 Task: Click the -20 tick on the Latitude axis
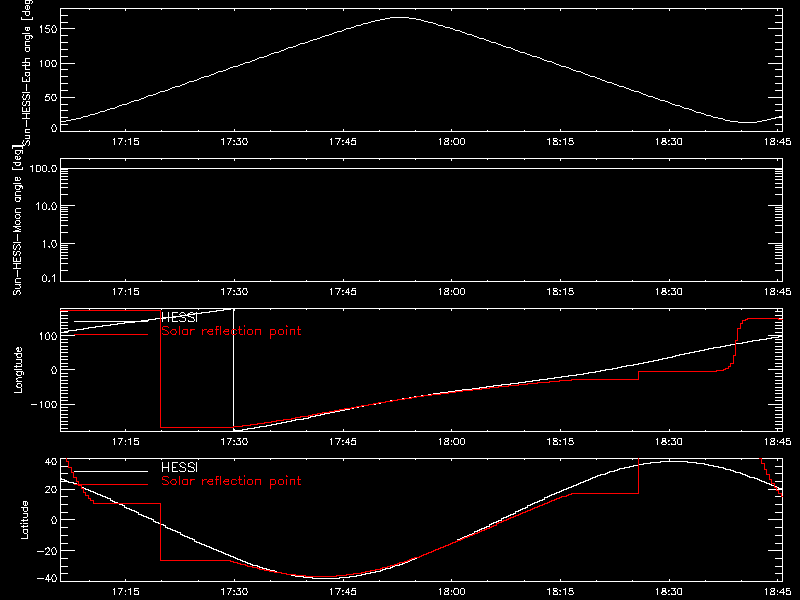(47, 551)
